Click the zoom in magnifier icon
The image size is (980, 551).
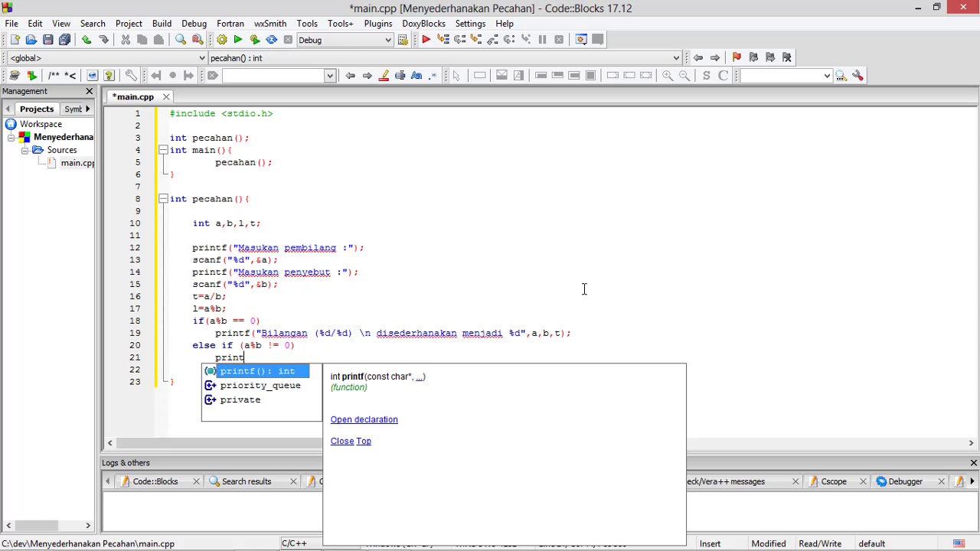(668, 75)
